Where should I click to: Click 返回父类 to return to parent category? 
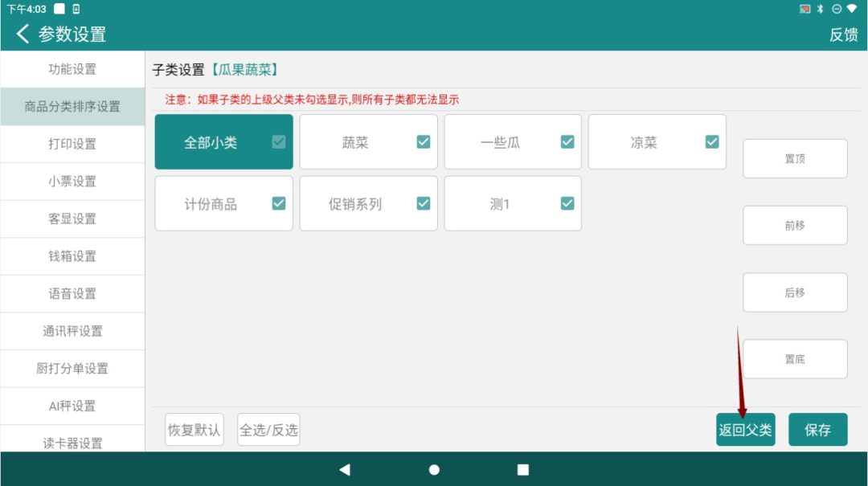(x=745, y=430)
